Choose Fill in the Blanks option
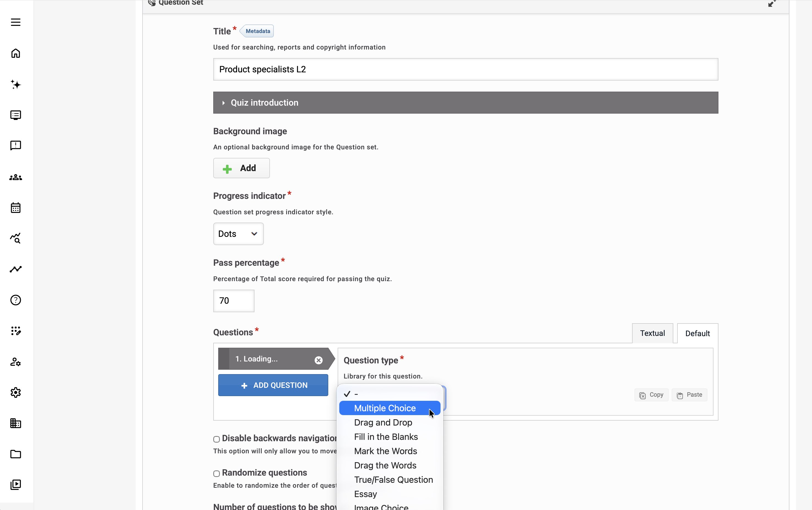This screenshot has width=812, height=510. [x=389, y=437]
